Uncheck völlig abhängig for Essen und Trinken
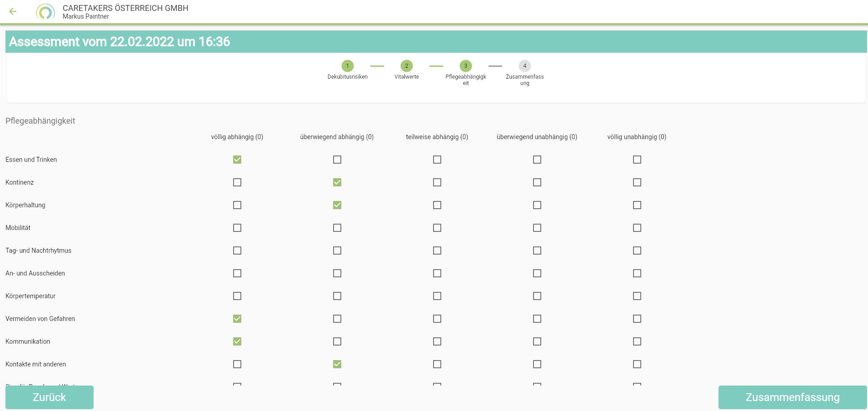The width and height of the screenshot is (868, 411). (237, 160)
